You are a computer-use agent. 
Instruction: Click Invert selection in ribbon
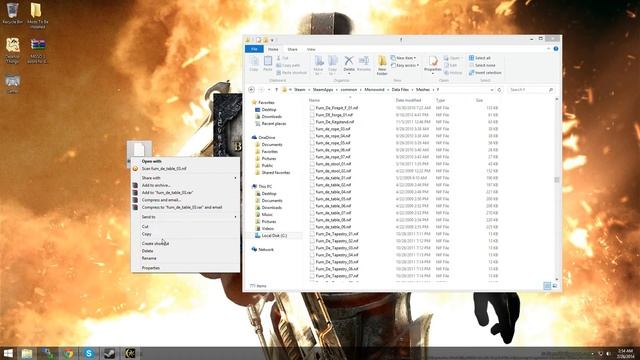point(485,73)
